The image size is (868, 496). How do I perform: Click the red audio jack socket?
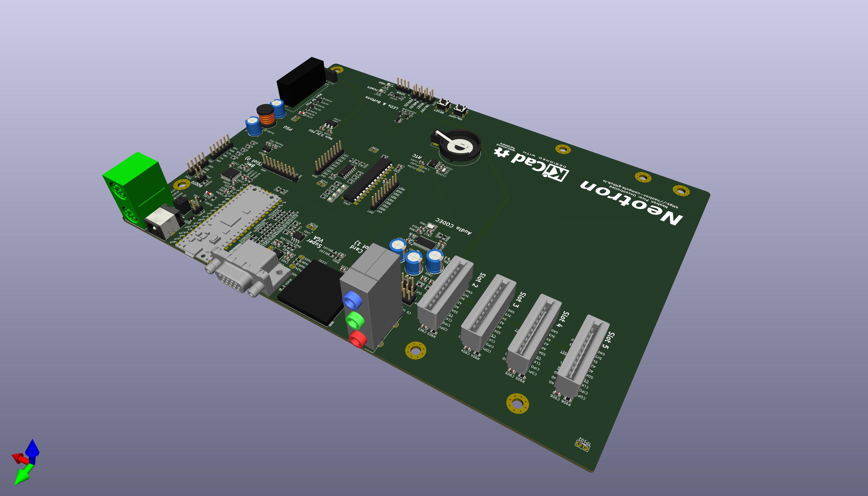(358, 339)
